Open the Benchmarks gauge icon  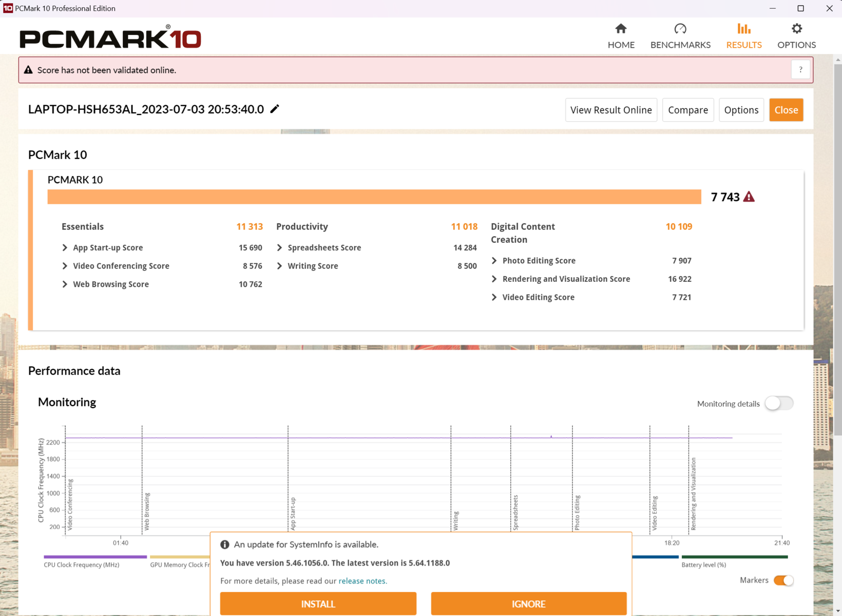(680, 29)
